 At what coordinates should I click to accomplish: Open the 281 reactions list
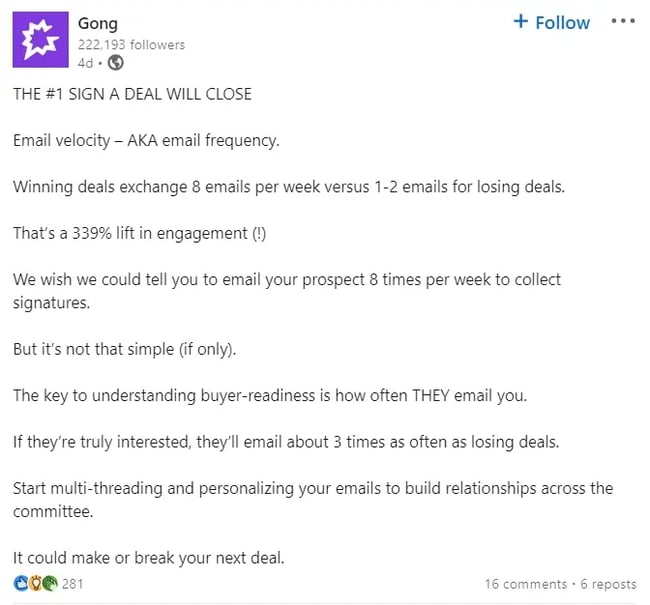[73, 583]
